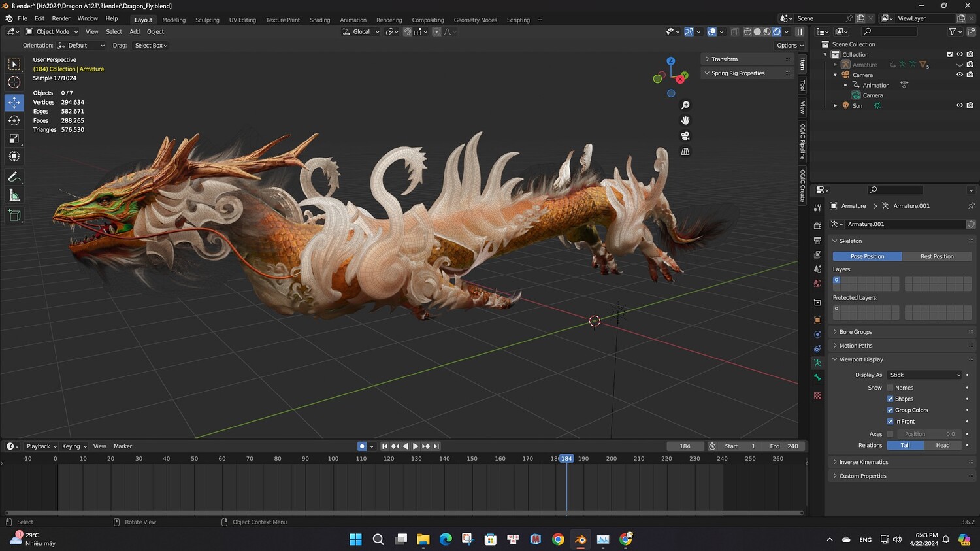This screenshot has width=980, height=551.
Task: Click the Rest Position button
Action: 937,256
